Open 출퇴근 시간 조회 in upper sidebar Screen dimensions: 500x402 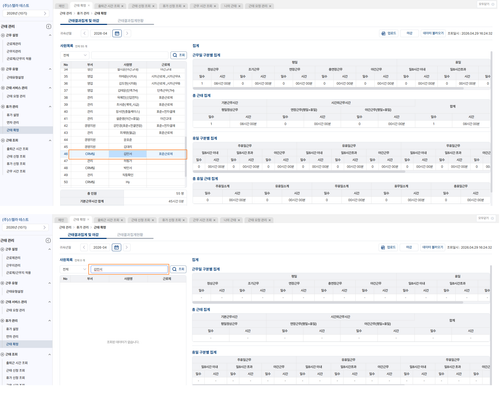click(x=18, y=149)
